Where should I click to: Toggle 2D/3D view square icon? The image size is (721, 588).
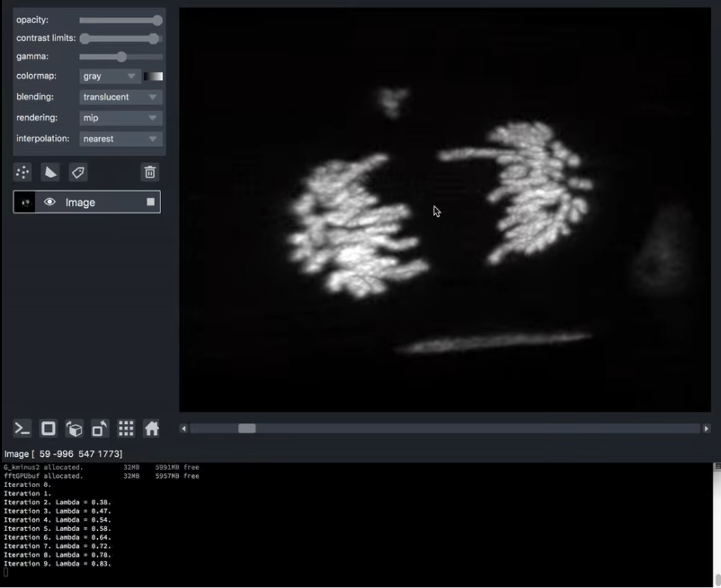pyautogui.click(x=48, y=429)
